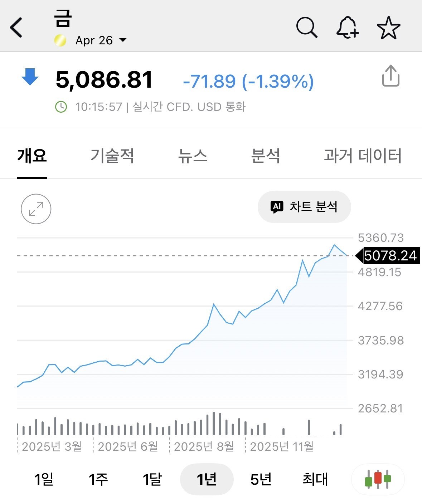Open the AI 차트 분석 button

coord(304,207)
